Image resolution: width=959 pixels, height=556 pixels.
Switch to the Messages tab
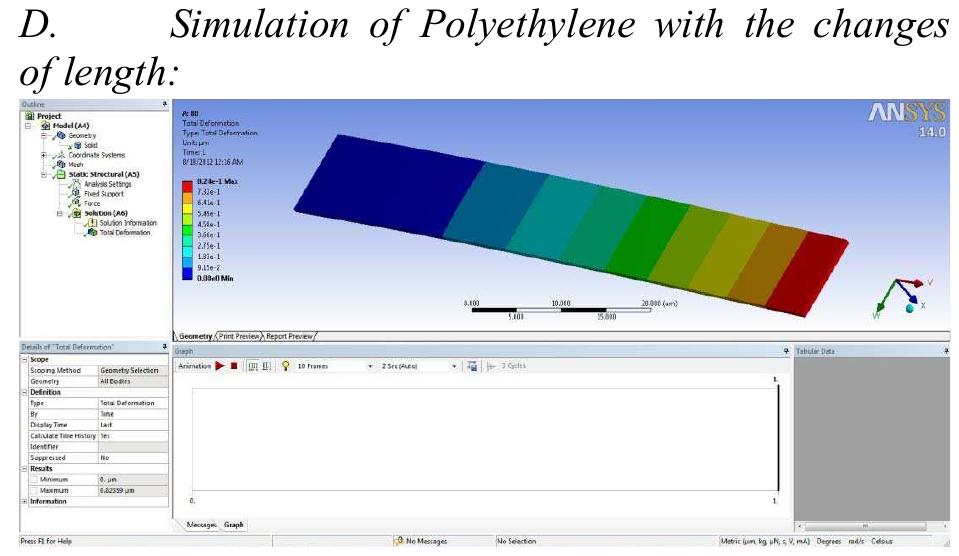click(201, 525)
